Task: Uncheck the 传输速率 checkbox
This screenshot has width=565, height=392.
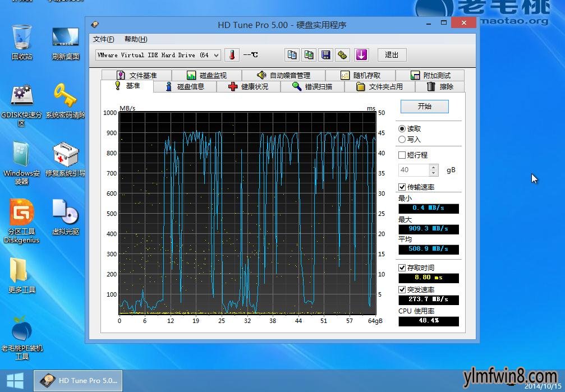Action: pyautogui.click(x=402, y=187)
